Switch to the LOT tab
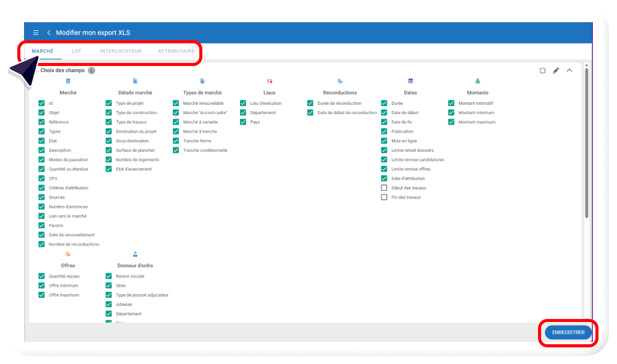Viewport: 617px width, 364px height. (x=77, y=51)
